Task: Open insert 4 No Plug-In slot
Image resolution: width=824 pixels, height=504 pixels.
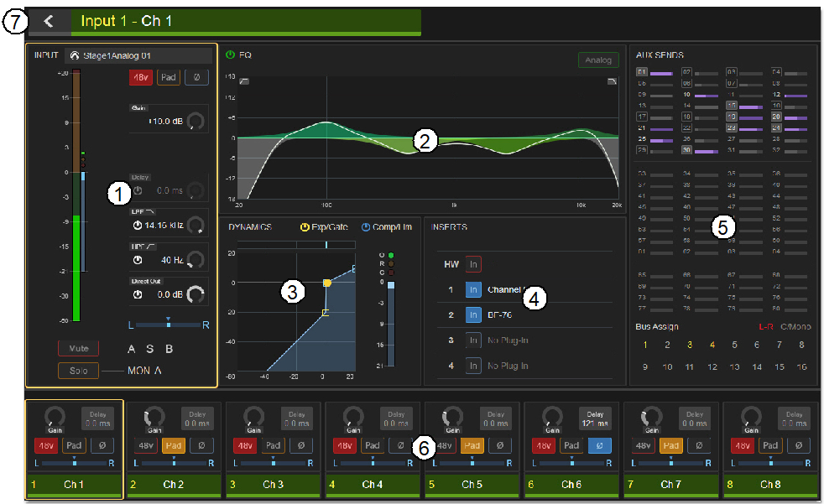Action: click(x=508, y=366)
